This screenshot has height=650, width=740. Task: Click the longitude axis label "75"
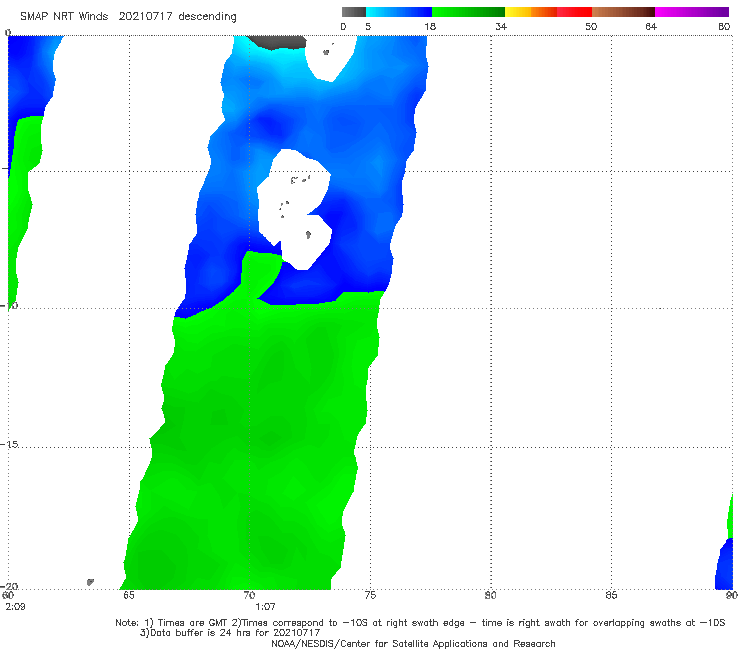[x=370, y=595]
